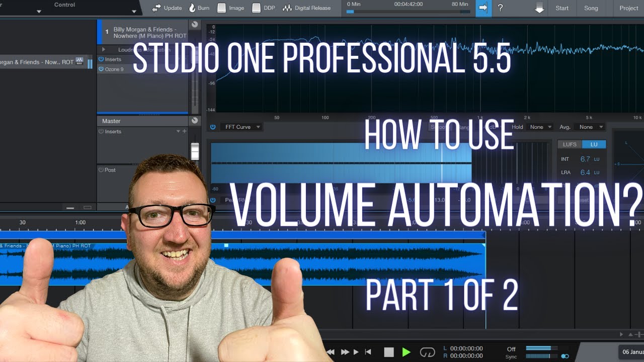Select the Master channel header
This screenshot has height=362, width=644.
point(142,121)
